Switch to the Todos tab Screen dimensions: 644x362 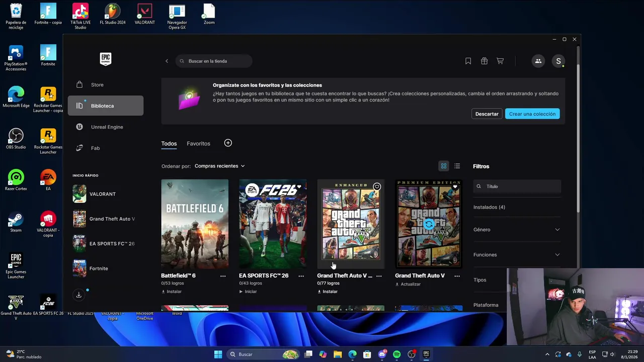click(169, 144)
